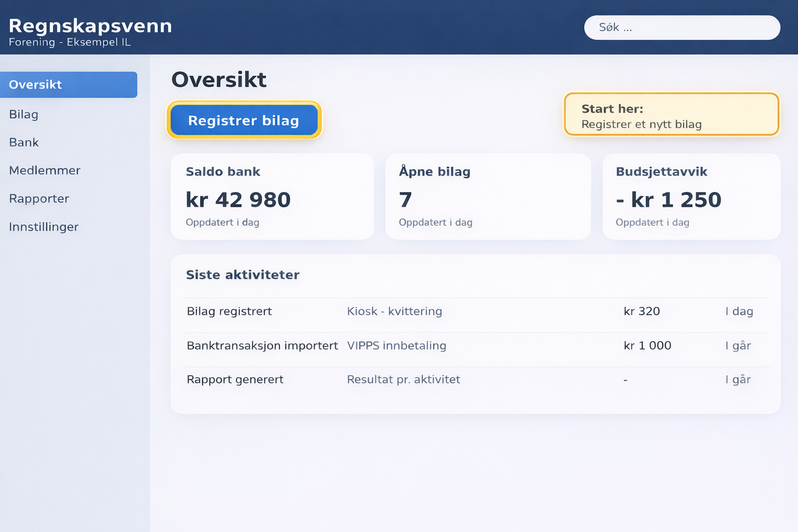Click the Forening - Eksempel IL subtitle
The height and width of the screenshot is (532, 798).
70,42
